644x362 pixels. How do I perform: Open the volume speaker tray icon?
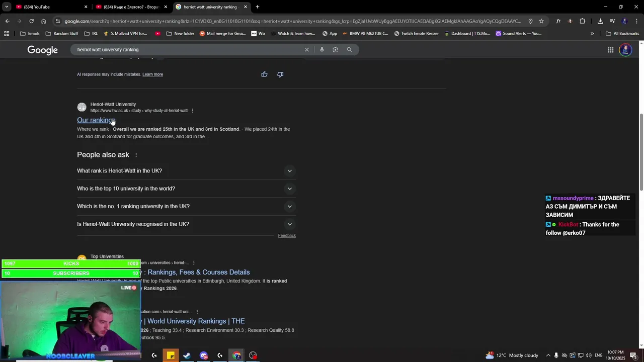click(x=588, y=355)
